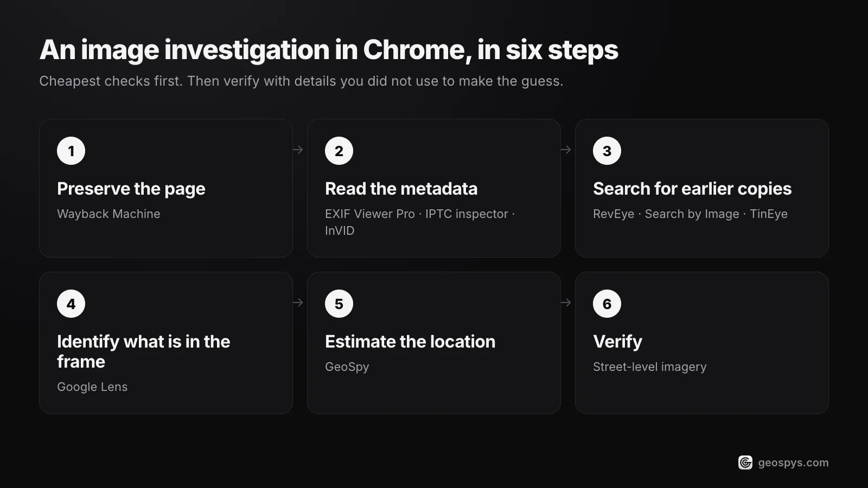
Task: Click the 'InVID' text
Action: 340,230
